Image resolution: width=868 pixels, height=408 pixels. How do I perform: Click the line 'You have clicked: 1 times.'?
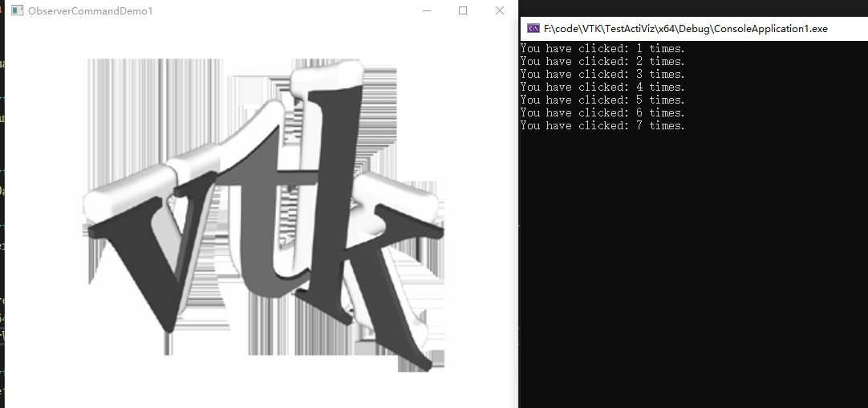[602, 49]
